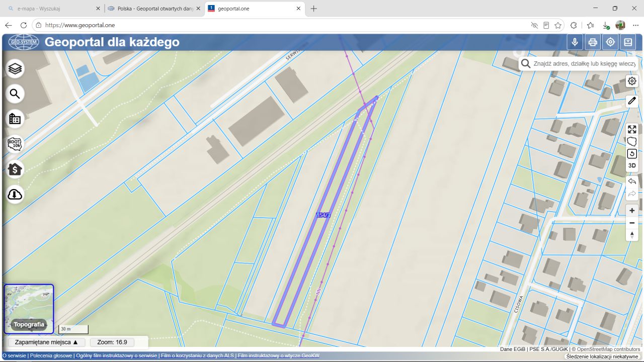This screenshot has width=644, height=362.
Task: Toggle fullscreen map mode
Action: click(632, 129)
